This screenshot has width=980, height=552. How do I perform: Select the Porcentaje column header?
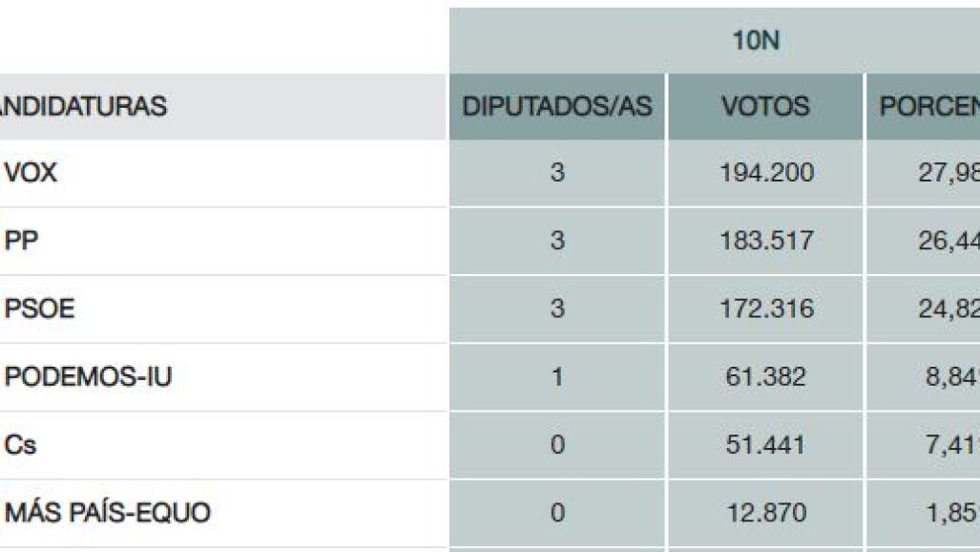tap(923, 107)
